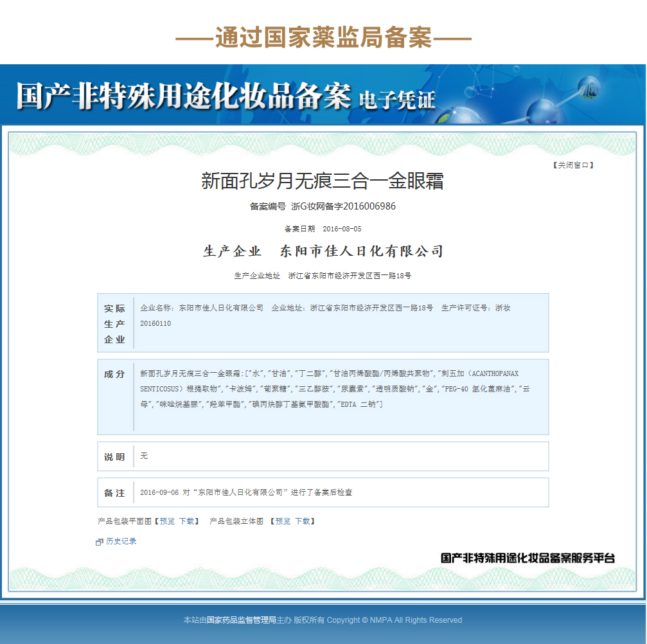Click the 说明 row label
Screen dimensions: 647x644
(114, 457)
